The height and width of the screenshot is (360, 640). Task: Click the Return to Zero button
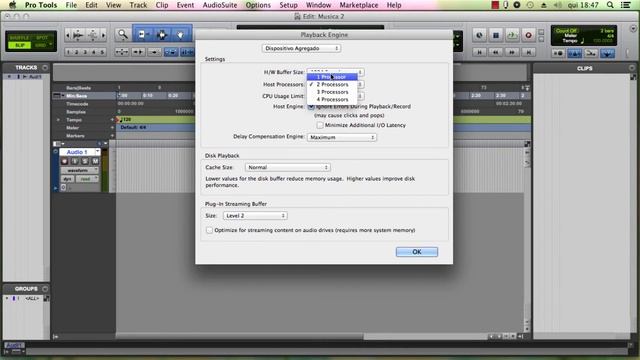[x=479, y=52]
